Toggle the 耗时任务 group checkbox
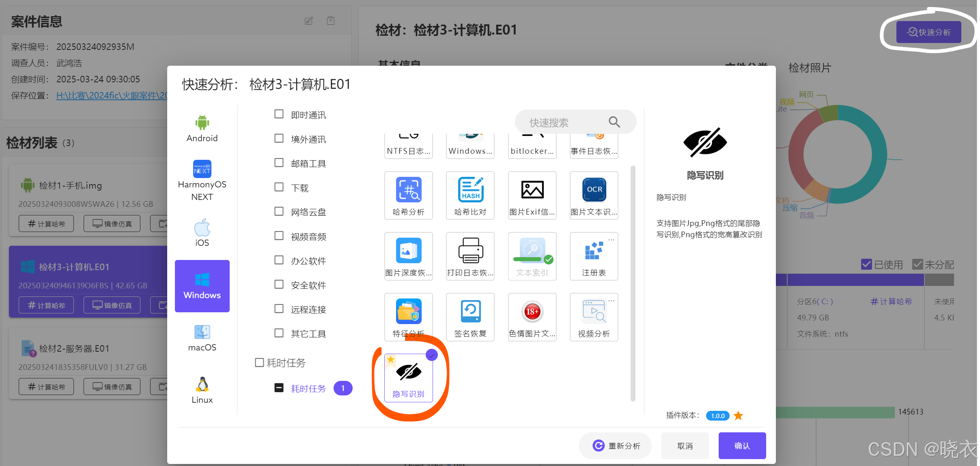The image size is (980, 466). pos(259,363)
